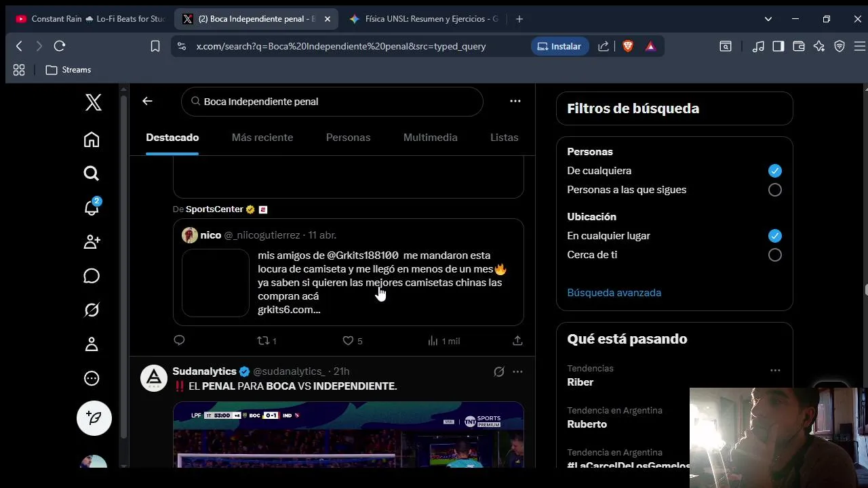Switch to the Listas tab
This screenshot has height=488, width=868.
point(505,138)
